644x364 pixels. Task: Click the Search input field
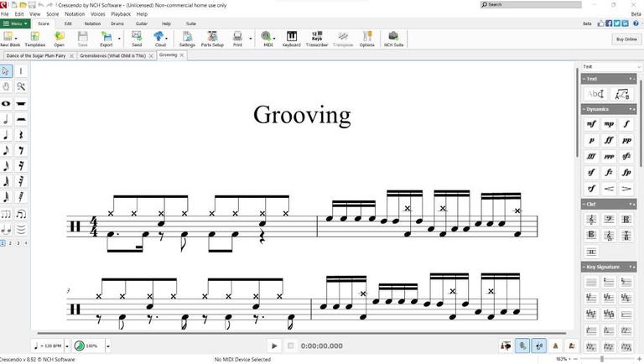[531, 4]
